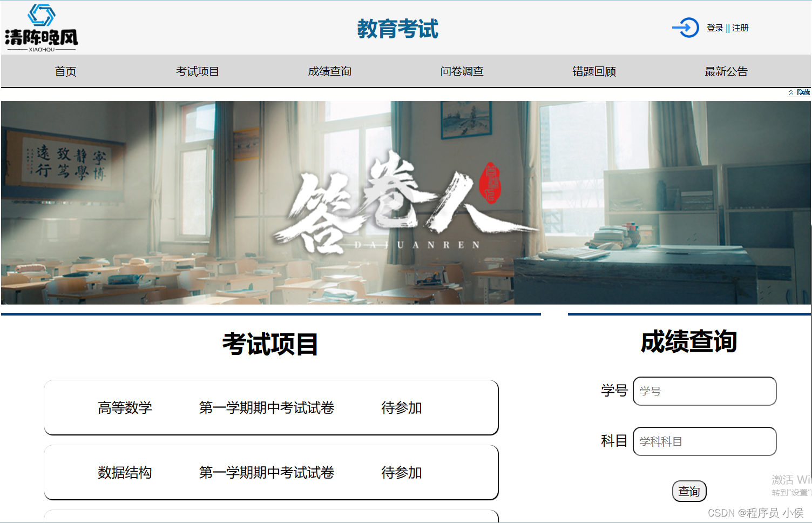The width and height of the screenshot is (812, 523).
Task: Open 考试项目 in navigation bar
Action: [x=198, y=71]
